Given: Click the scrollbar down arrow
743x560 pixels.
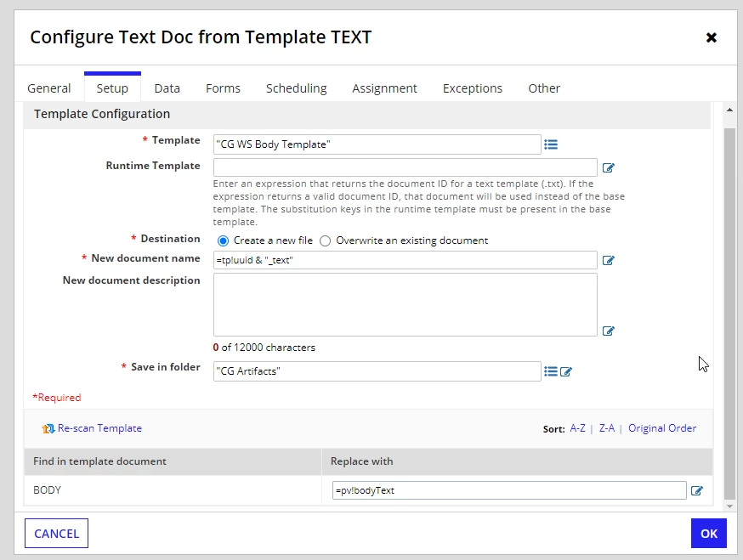Looking at the screenshot, I should (729, 506).
